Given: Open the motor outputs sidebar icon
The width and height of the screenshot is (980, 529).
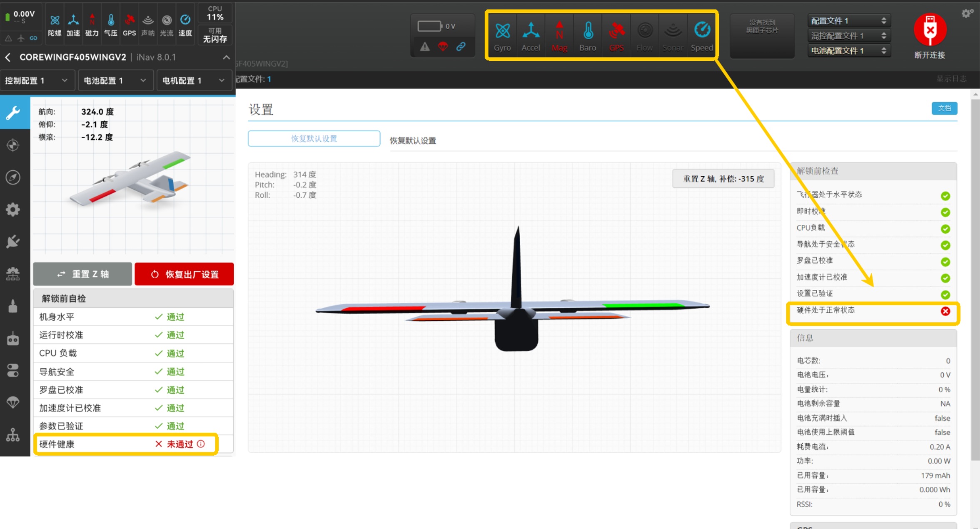Looking at the screenshot, I should pyautogui.click(x=13, y=306).
